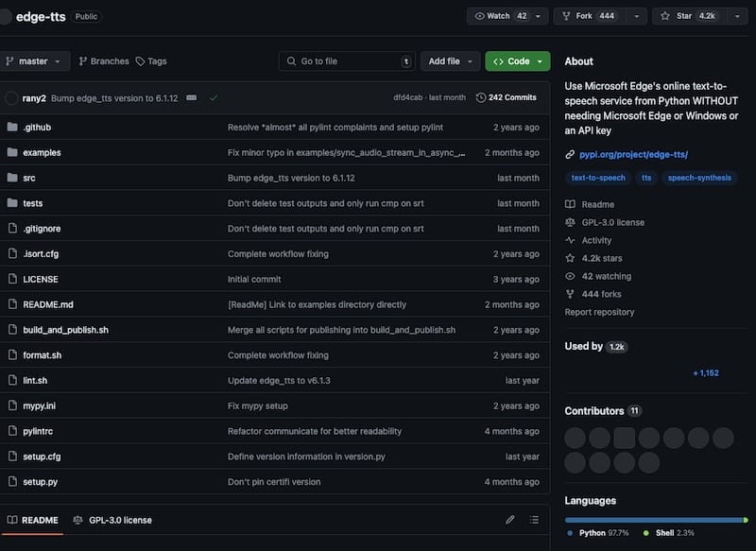Click the Shell 2.3% language label
This screenshot has height=551, width=756.
[x=669, y=533]
